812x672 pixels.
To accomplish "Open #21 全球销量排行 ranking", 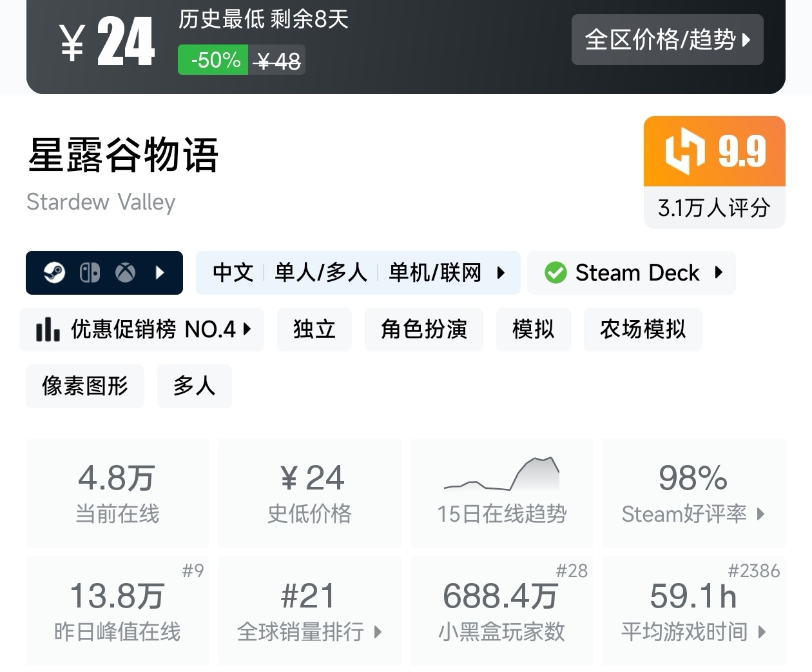I will click(309, 611).
